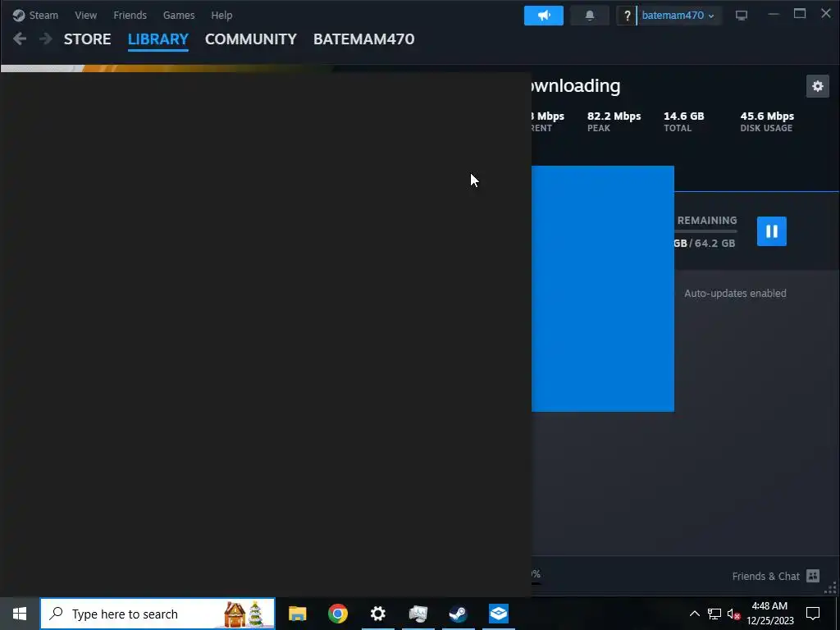Open the Friends menu
Image resolution: width=840 pixels, height=630 pixels.
pyautogui.click(x=130, y=15)
